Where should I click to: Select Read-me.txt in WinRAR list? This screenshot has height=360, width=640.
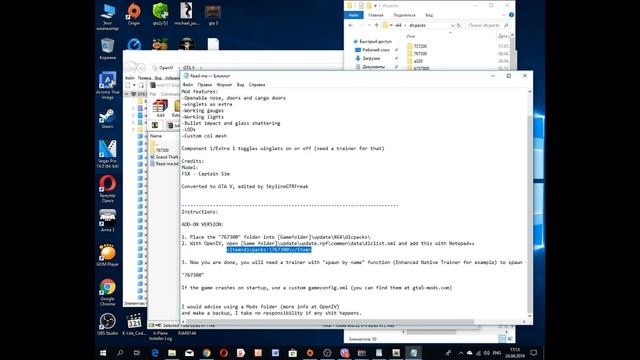click(164, 164)
